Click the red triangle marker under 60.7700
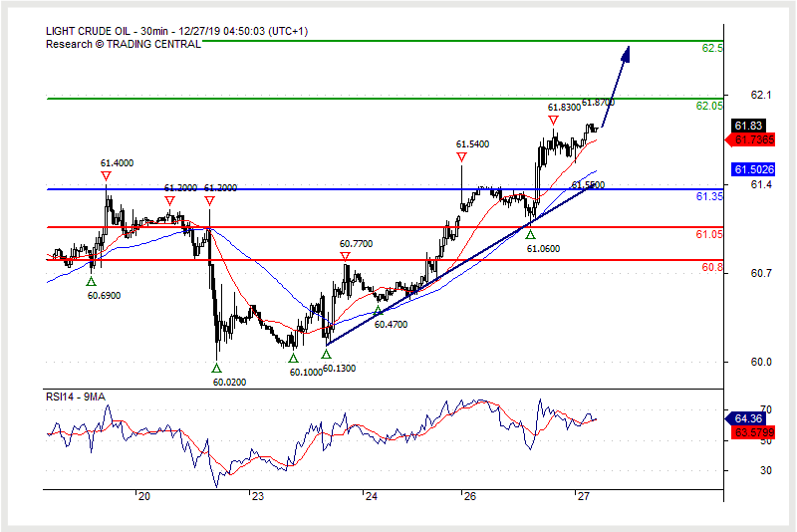 pos(345,257)
